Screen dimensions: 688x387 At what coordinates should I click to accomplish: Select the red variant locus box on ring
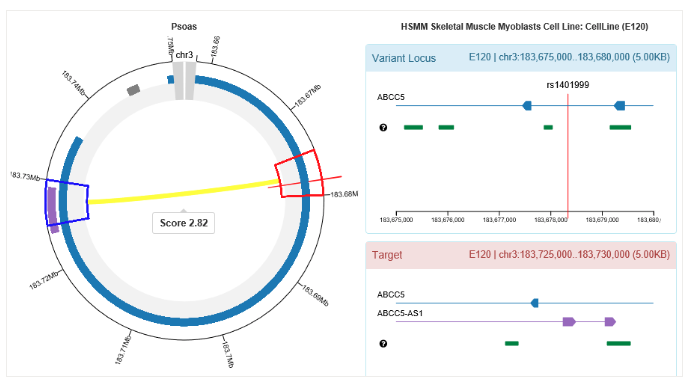(x=299, y=174)
